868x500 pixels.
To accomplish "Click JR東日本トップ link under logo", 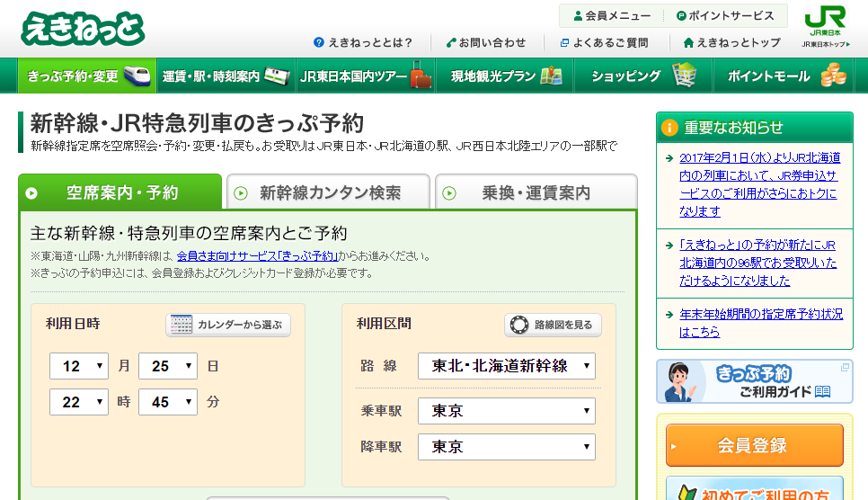I will (x=826, y=44).
